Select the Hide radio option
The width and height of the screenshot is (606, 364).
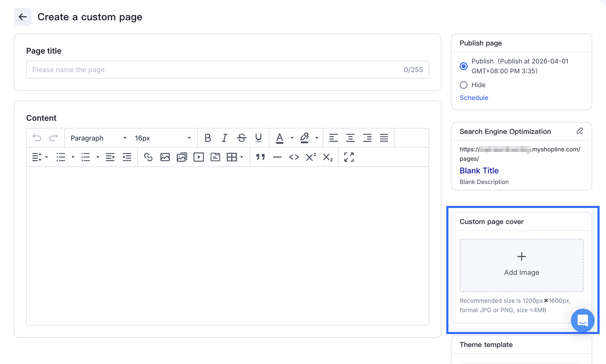click(x=463, y=85)
